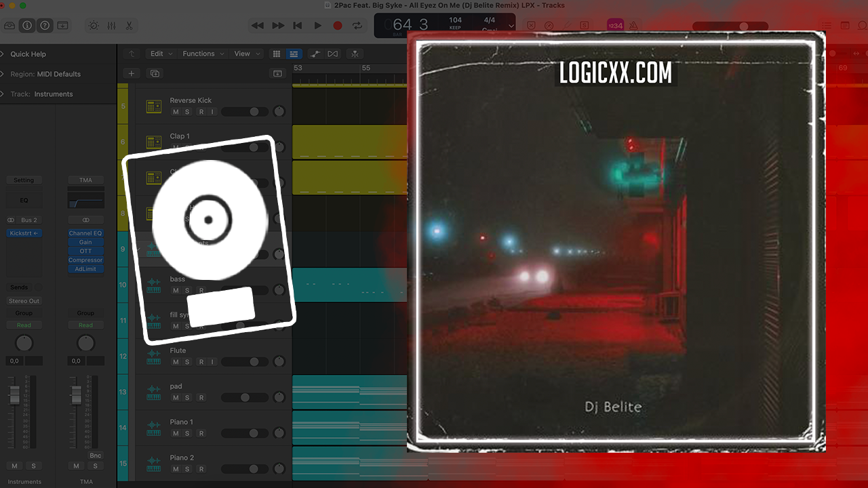The image size is (868, 488).
Task: Open the Functions dropdown menu
Action: [x=202, y=54]
